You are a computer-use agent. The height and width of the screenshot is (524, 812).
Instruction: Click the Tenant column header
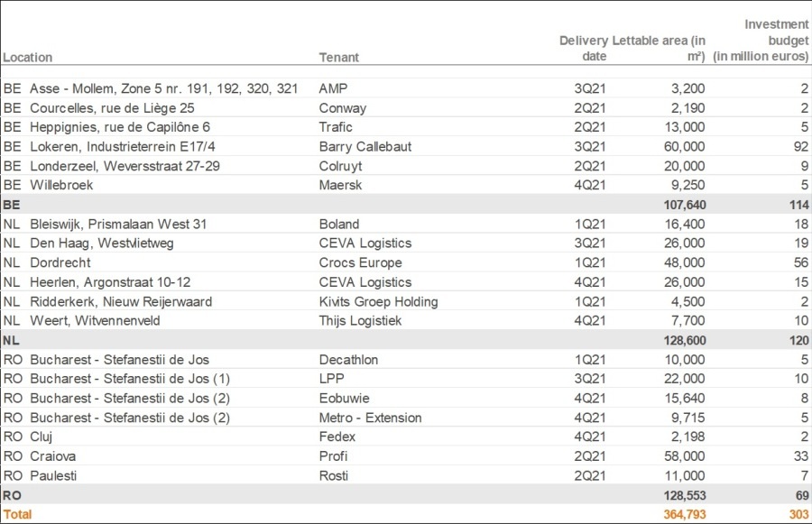pos(339,58)
